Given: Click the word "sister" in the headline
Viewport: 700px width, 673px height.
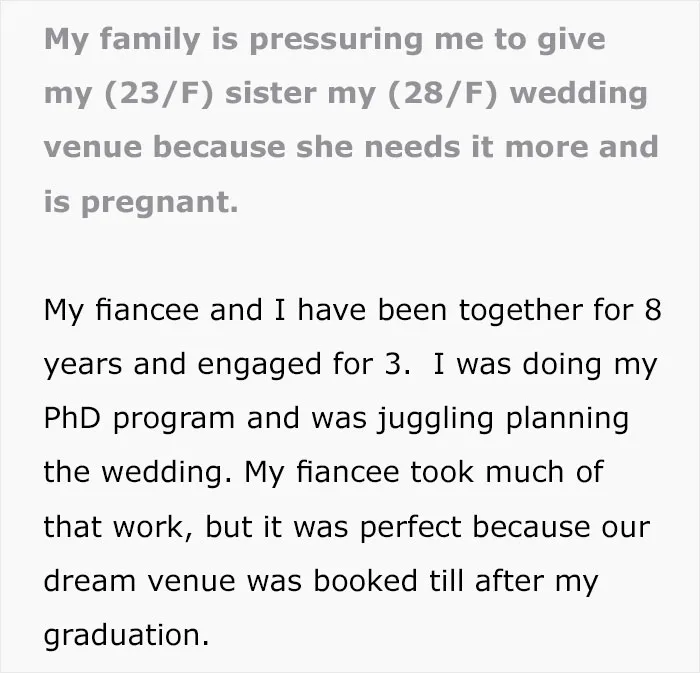Looking at the screenshot, I should 271,93.
